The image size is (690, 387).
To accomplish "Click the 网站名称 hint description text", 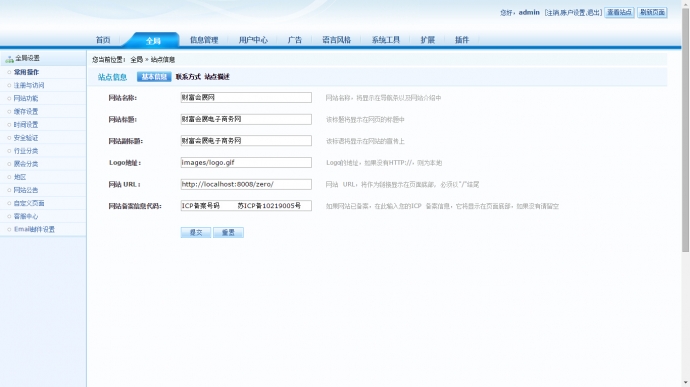I will point(383,98).
